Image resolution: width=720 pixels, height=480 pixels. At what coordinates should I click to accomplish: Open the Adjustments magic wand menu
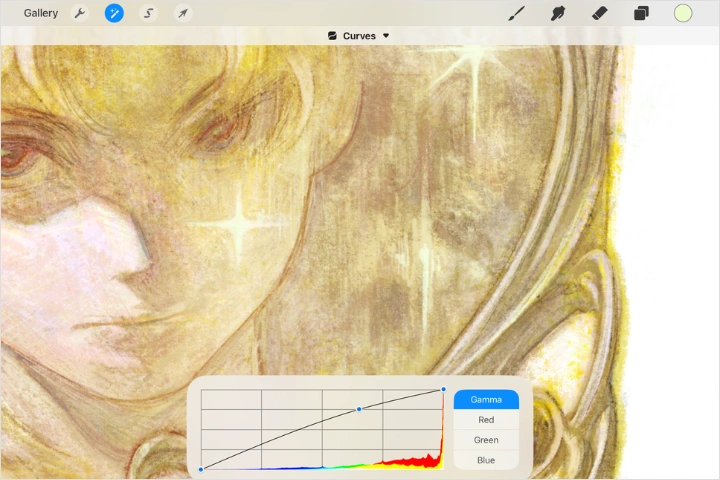tap(114, 13)
